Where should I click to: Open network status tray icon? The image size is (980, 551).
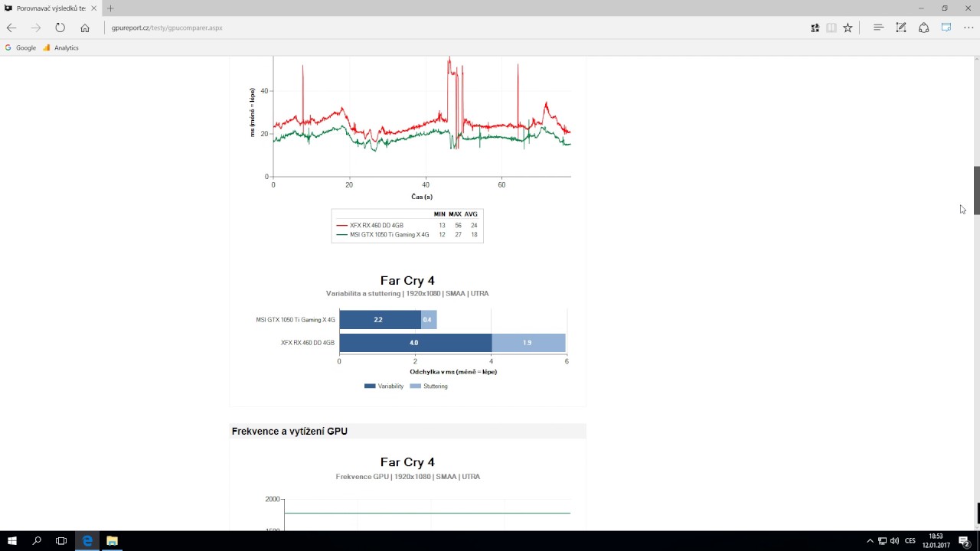(882, 541)
